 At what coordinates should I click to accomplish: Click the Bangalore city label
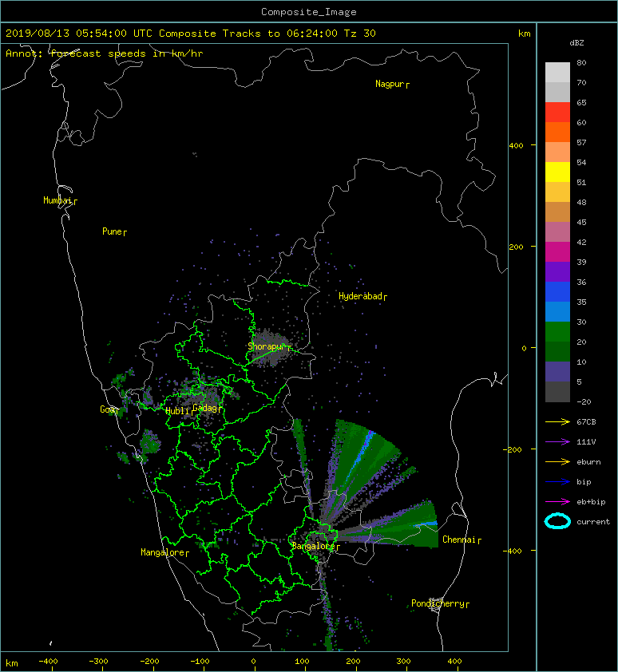313,546
